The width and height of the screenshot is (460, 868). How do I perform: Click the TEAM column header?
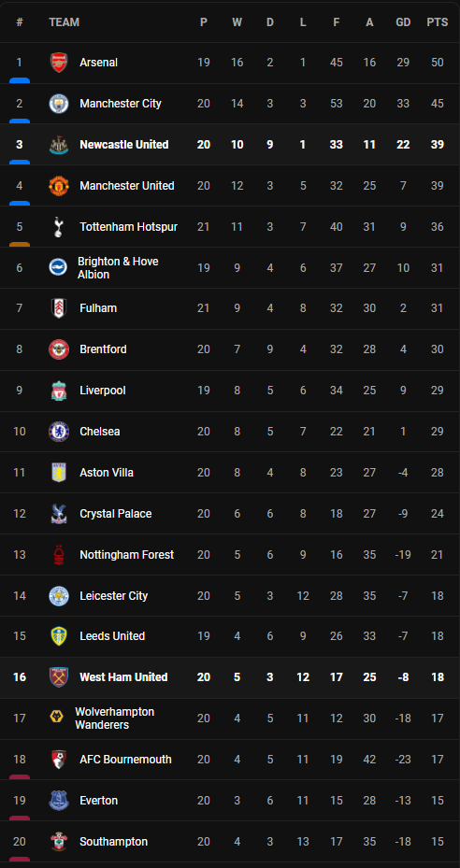click(x=64, y=22)
